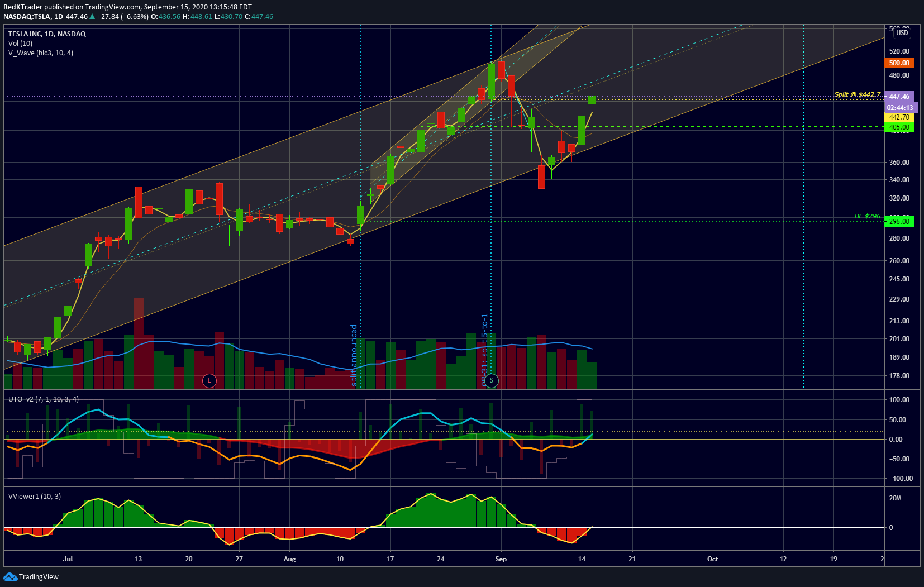The image size is (924, 587).
Task: Open the TradingView logo at bottom left
Action: pos(31,576)
